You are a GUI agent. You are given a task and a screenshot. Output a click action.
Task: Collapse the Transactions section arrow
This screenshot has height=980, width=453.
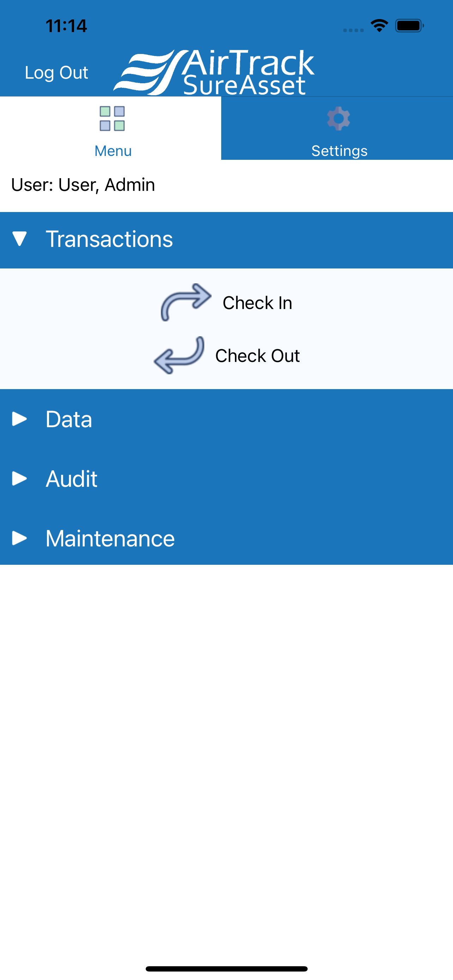(x=19, y=239)
